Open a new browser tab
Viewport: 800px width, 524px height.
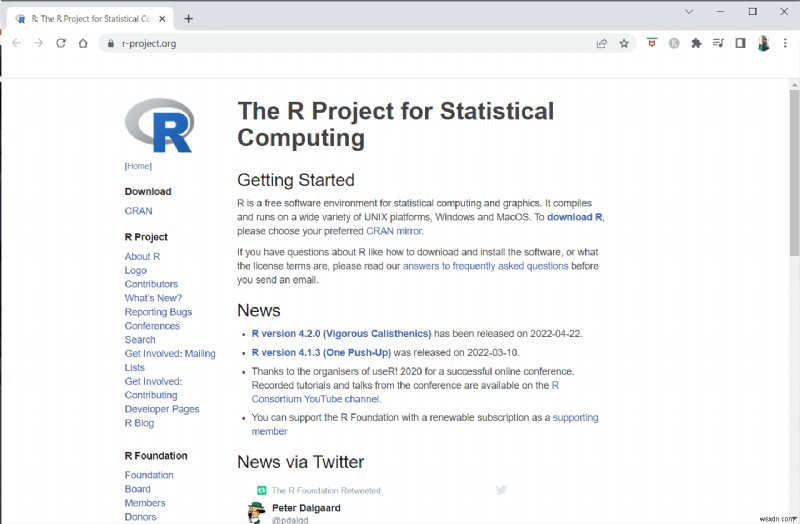coord(188,19)
